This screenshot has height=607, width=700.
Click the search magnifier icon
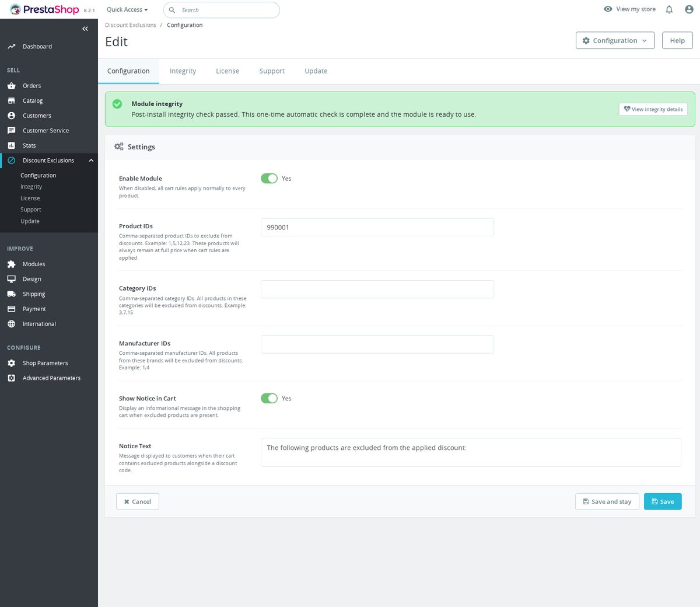172,10
